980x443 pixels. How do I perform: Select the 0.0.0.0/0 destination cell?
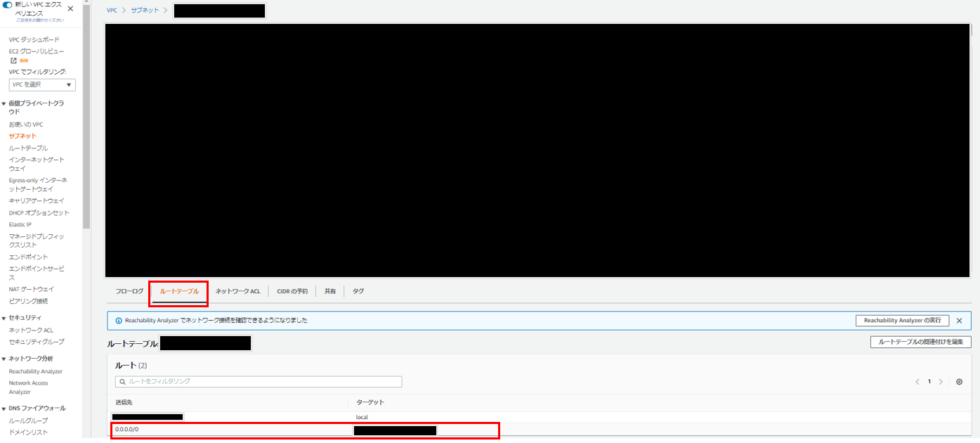point(127,429)
